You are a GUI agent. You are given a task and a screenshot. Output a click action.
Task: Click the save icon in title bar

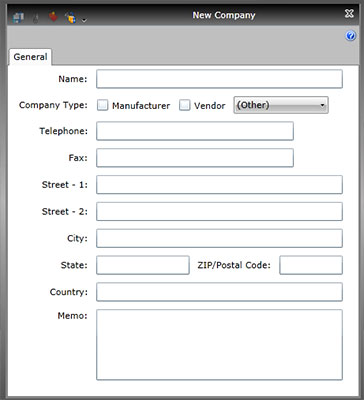[18, 17]
